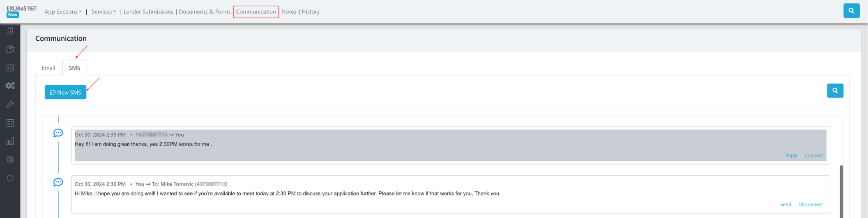Viewport: 868px width, 218px height.
Task: Click the New SMS button
Action: tap(66, 93)
